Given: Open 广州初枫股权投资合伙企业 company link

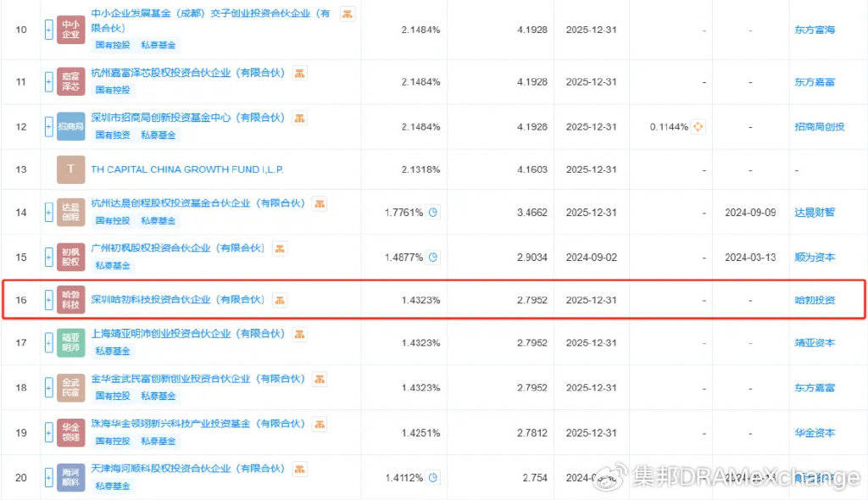Looking at the screenshot, I should [x=178, y=248].
